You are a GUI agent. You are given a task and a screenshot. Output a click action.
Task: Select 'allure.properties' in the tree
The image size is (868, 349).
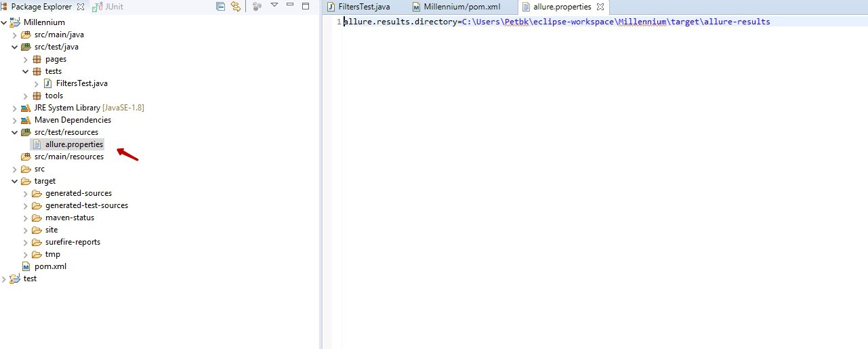[74, 144]
